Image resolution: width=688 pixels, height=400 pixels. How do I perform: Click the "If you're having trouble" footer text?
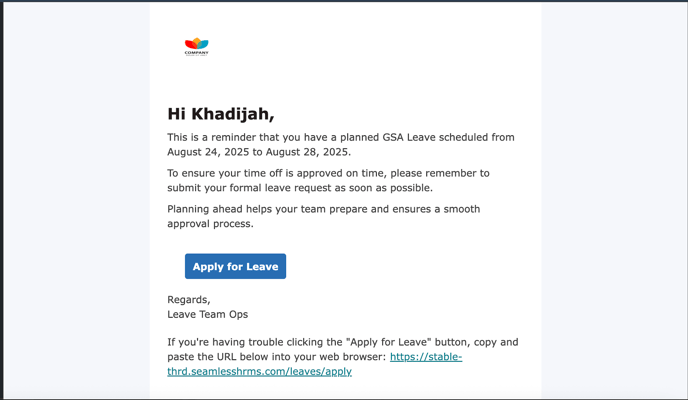point(226,342)
